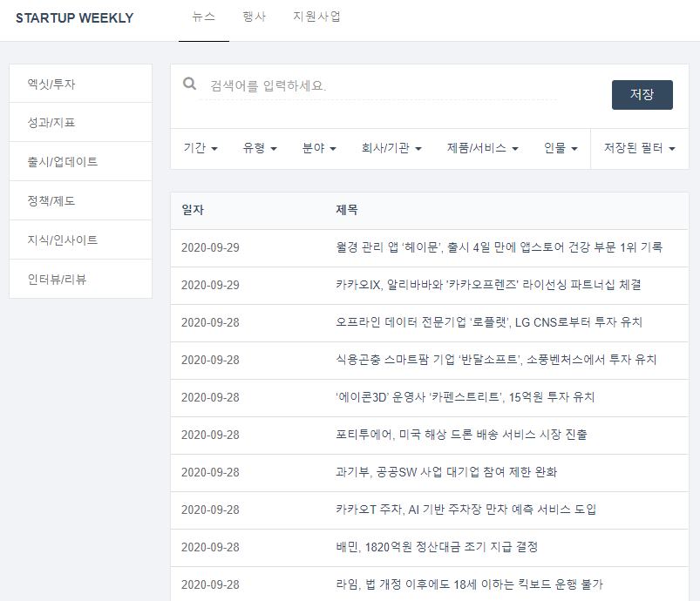Click the 일자 column header
This screenshot has height=601, width=700.
193,210
